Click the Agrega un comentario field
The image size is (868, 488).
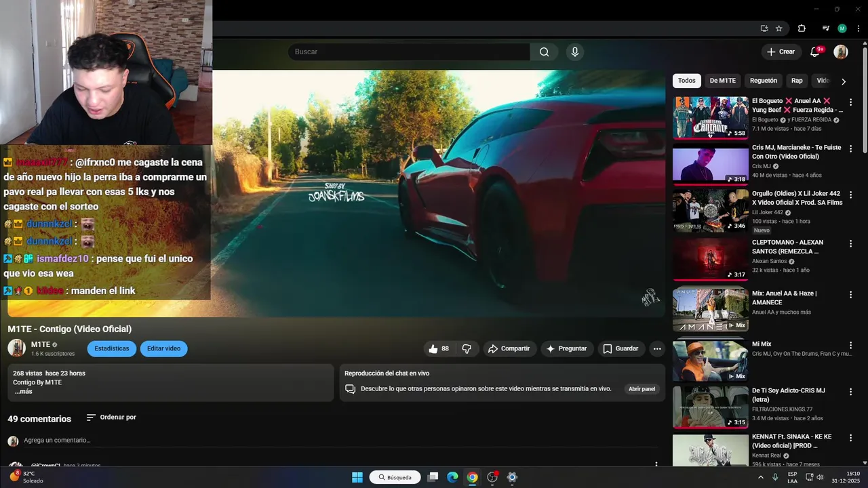[x=339, y=441]
